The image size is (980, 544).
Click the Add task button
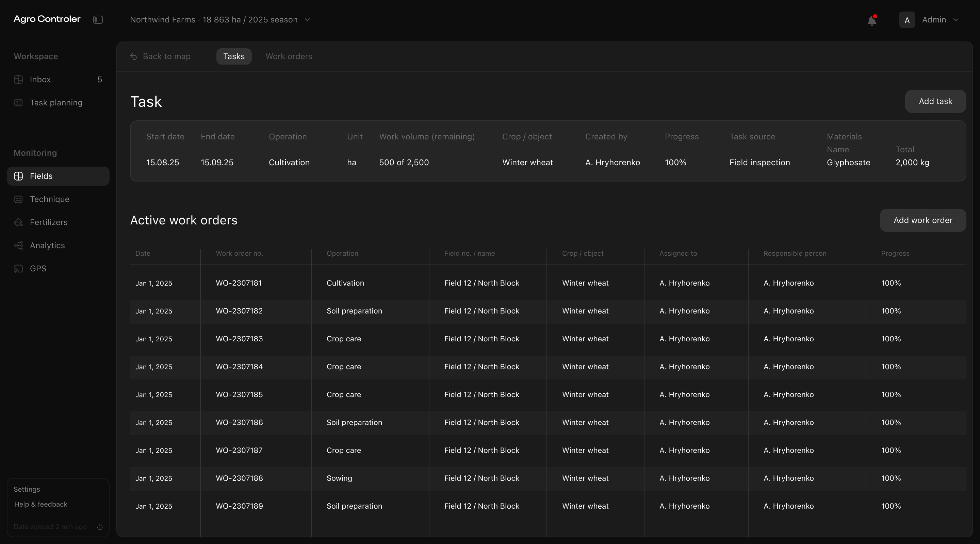pos(935,101)
